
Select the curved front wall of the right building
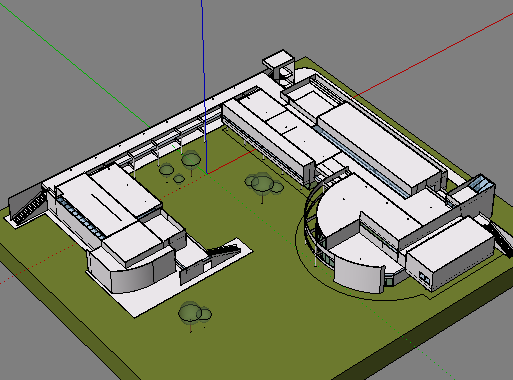click(359, 275)
